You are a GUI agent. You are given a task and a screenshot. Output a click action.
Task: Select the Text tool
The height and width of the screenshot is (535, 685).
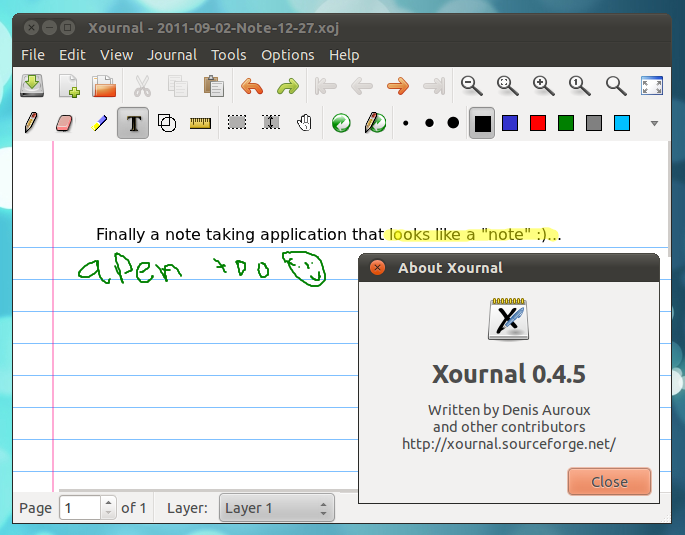133,123
